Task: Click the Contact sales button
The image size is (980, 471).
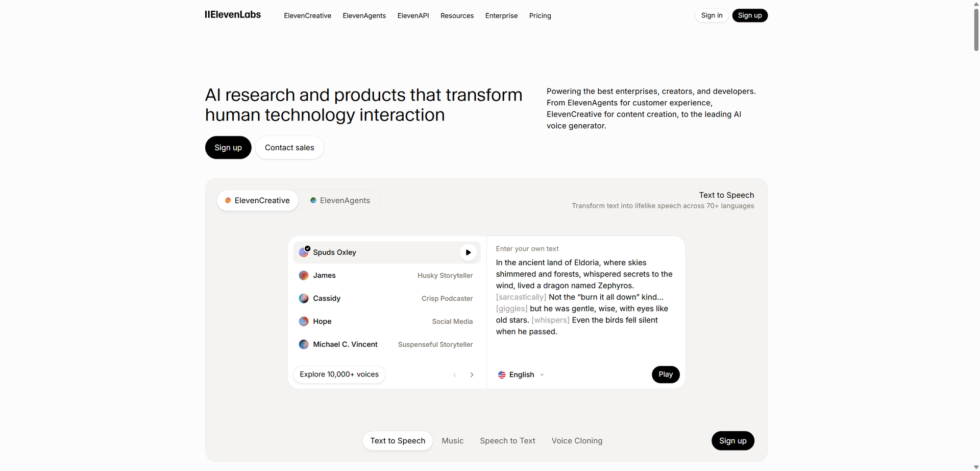Action: tap(289, 148)
